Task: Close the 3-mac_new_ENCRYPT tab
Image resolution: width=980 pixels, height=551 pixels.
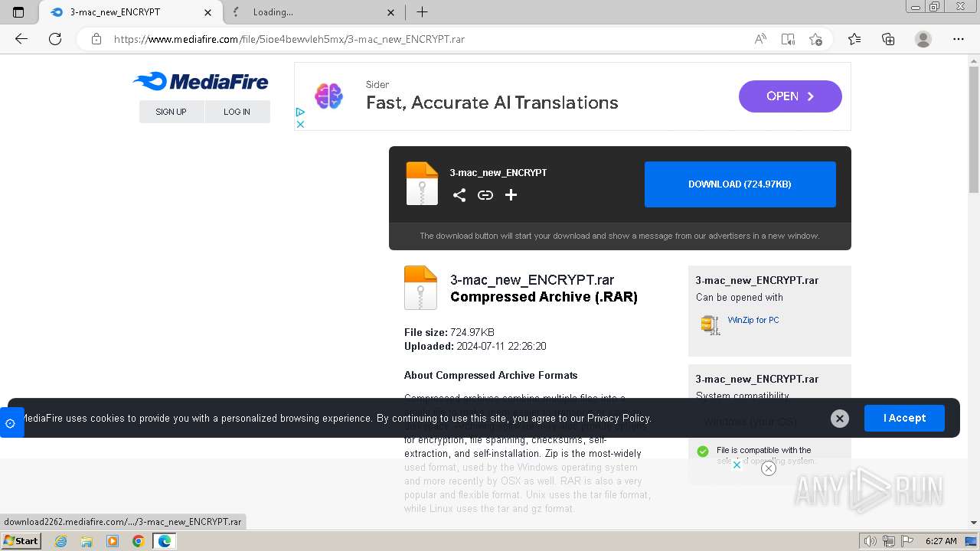Action: [x=207, y=12]
